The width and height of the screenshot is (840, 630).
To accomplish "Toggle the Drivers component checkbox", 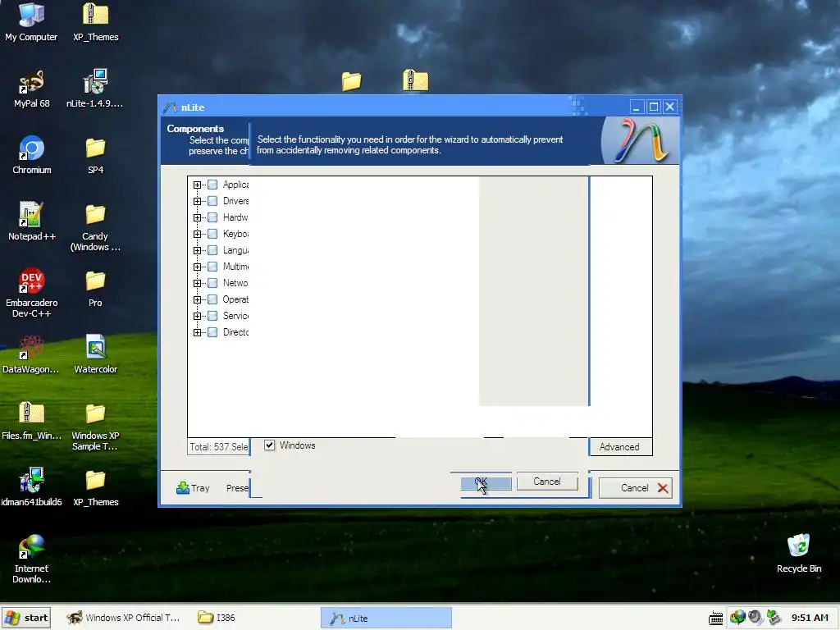I will [x=212, y=201].
